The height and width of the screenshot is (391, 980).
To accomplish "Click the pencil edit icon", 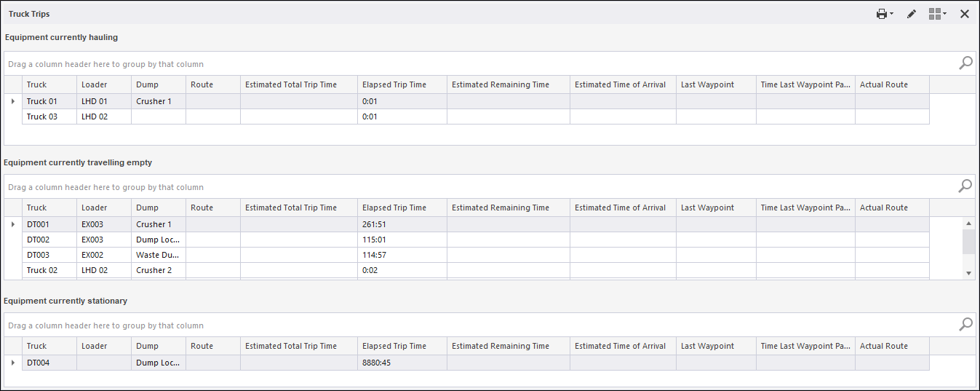I will pos(912,14).
